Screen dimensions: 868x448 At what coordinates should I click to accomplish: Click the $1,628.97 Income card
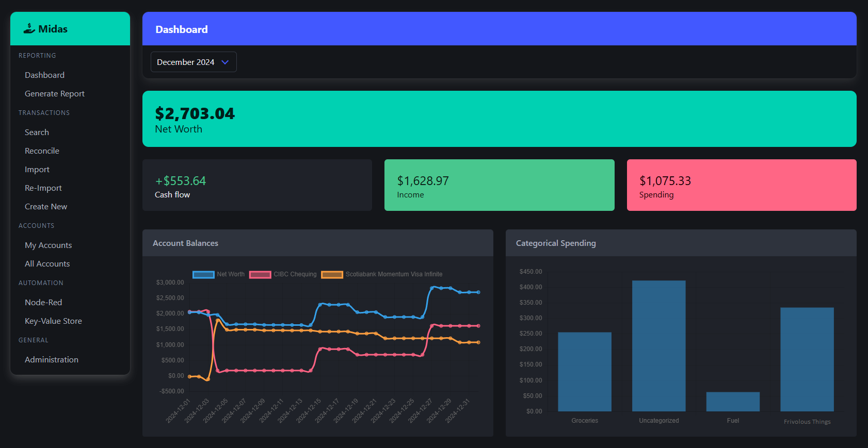500,185
